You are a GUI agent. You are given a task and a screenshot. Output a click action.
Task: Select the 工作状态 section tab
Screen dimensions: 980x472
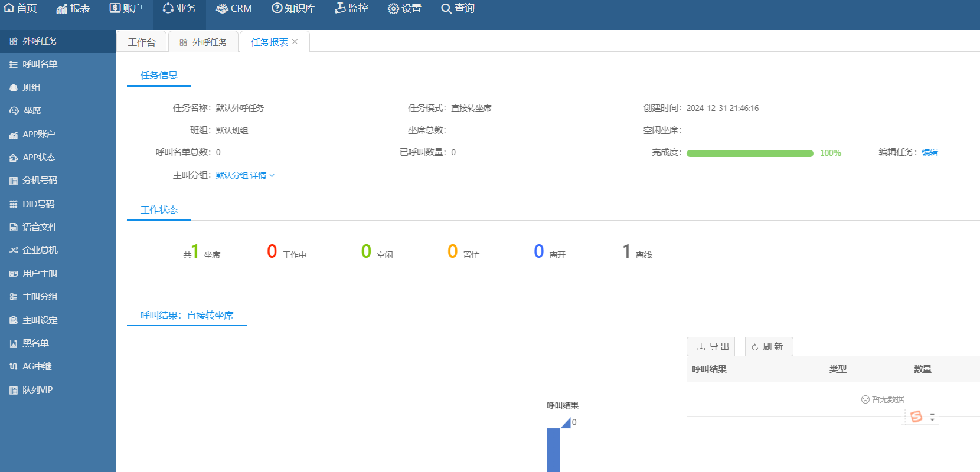tap(159, 209)
